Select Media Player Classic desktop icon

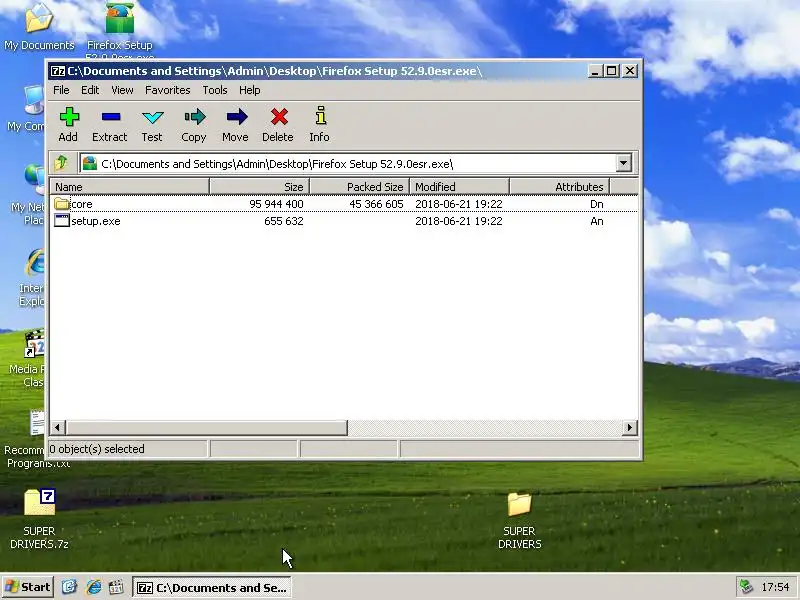tap(34, 344)
